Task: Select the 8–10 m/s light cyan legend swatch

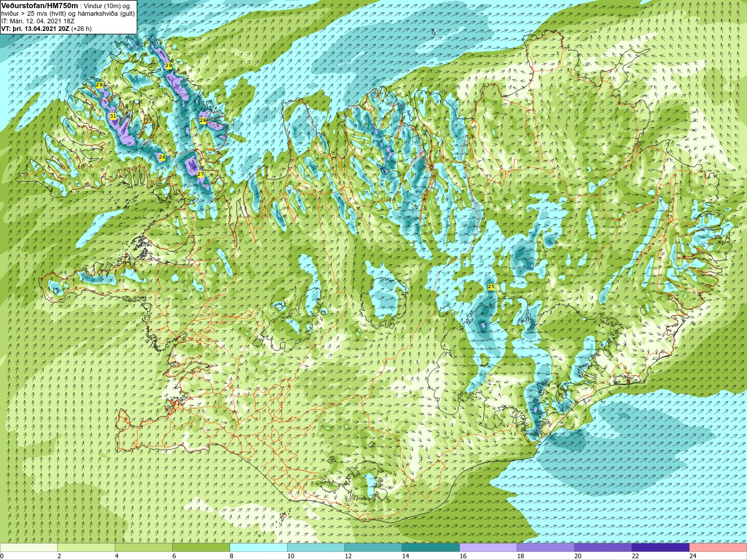Action: (259, 548)
